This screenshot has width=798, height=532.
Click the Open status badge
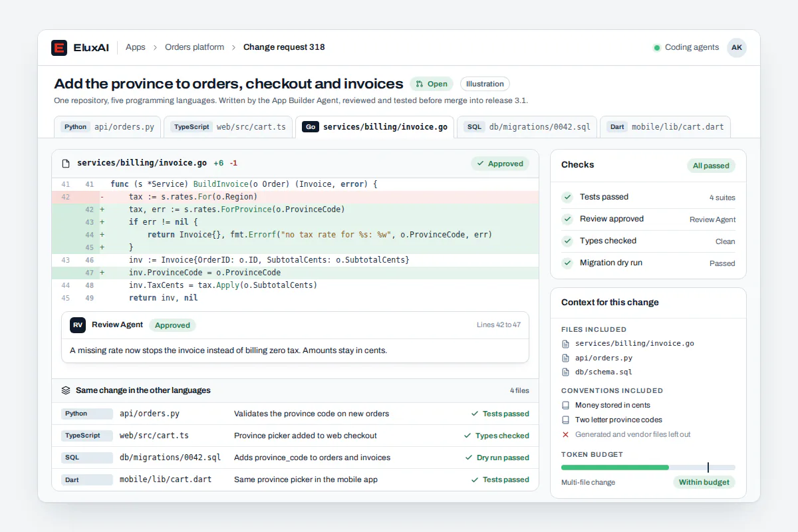(432, 84)
